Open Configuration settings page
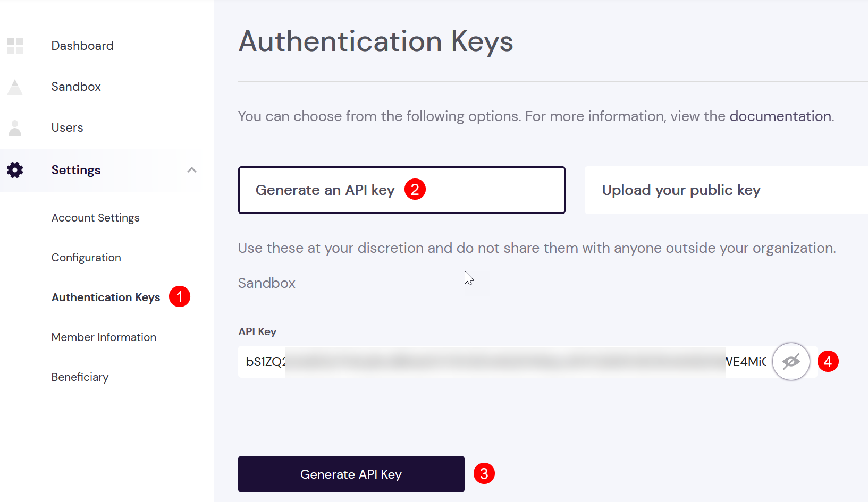 pyautogui.click(x=86, y=258)
